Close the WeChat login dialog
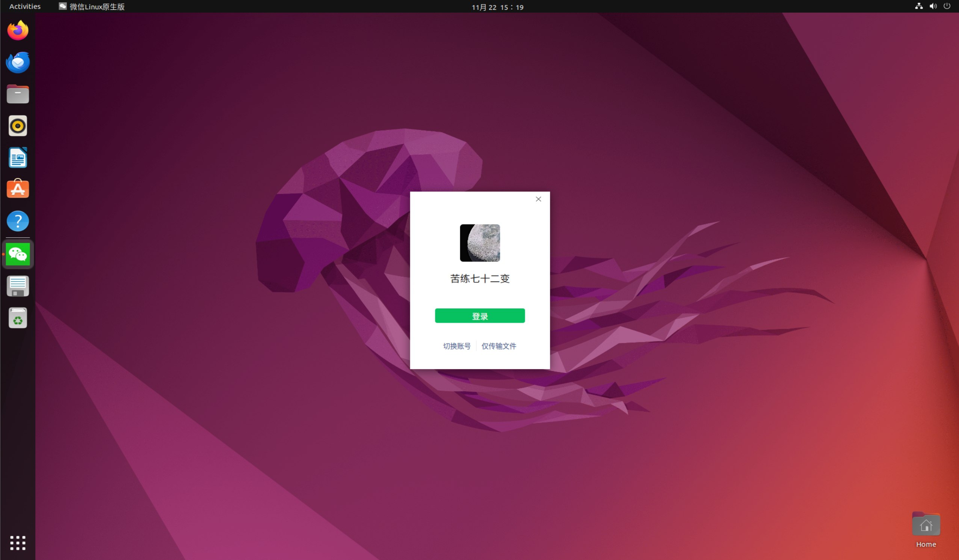The image size is (959, 560). click(x=538, y=199)
